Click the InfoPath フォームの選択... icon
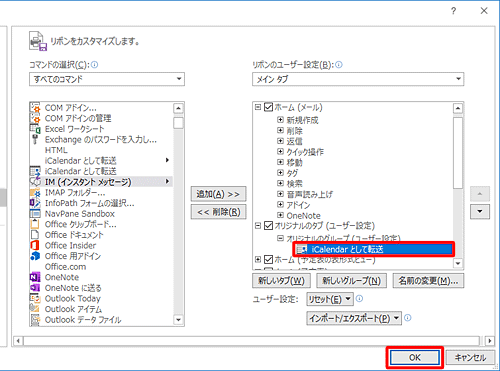This screenshot has width=500, height=371. tap(35, 203)
